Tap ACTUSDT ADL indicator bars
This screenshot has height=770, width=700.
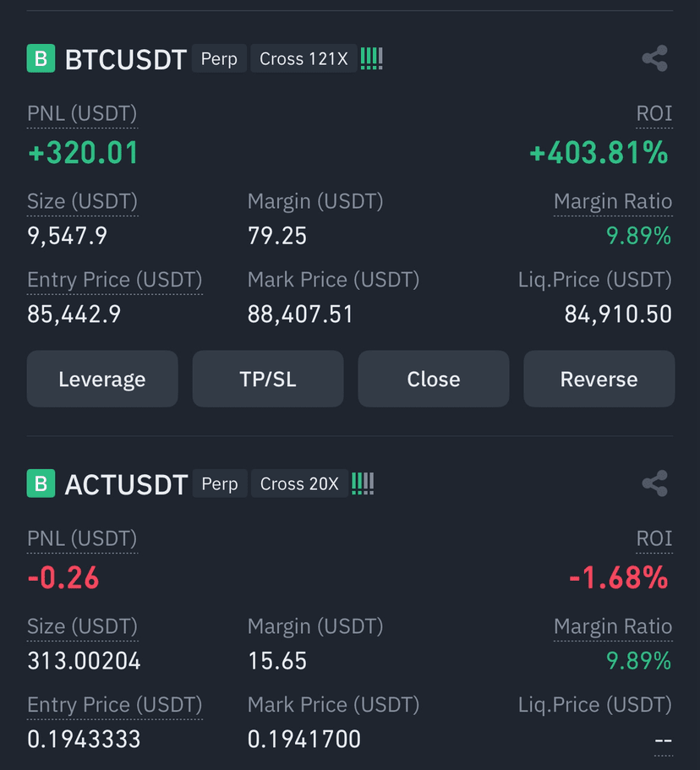(363, 483)
